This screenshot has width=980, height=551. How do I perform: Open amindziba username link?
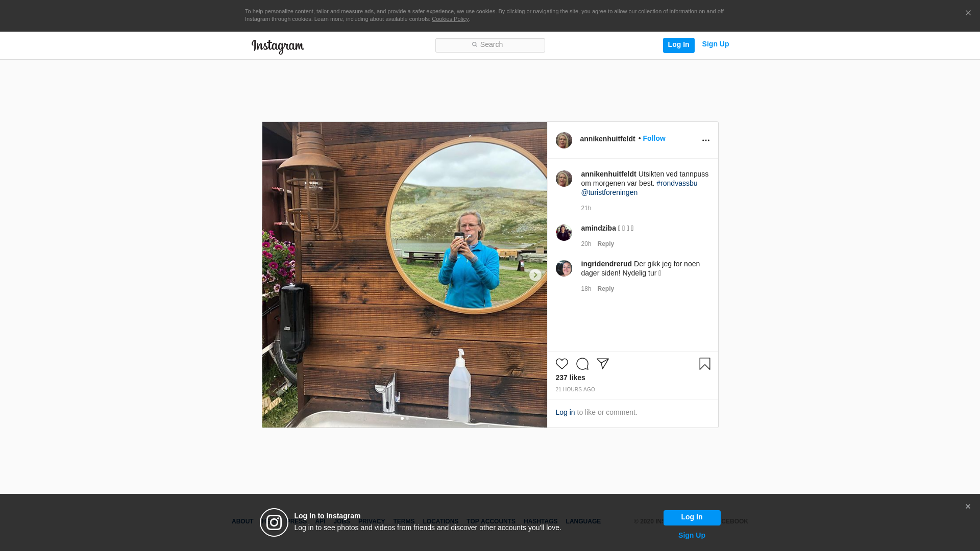pyautogui.click(x=598, y=228)
